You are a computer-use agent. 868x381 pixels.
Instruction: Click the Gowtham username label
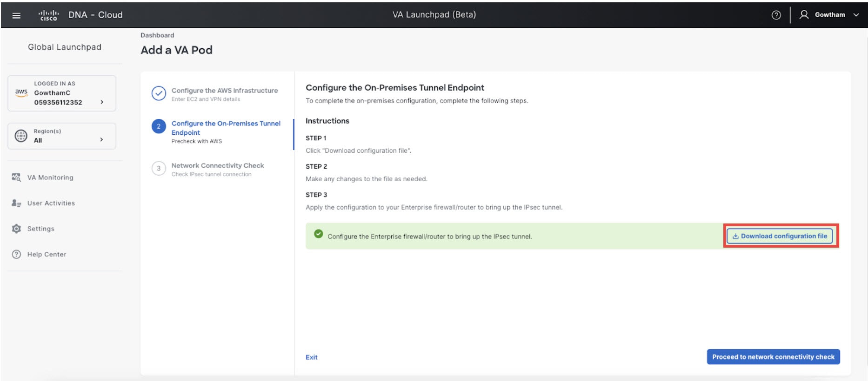pyautogui.click(x=830, y=15)
